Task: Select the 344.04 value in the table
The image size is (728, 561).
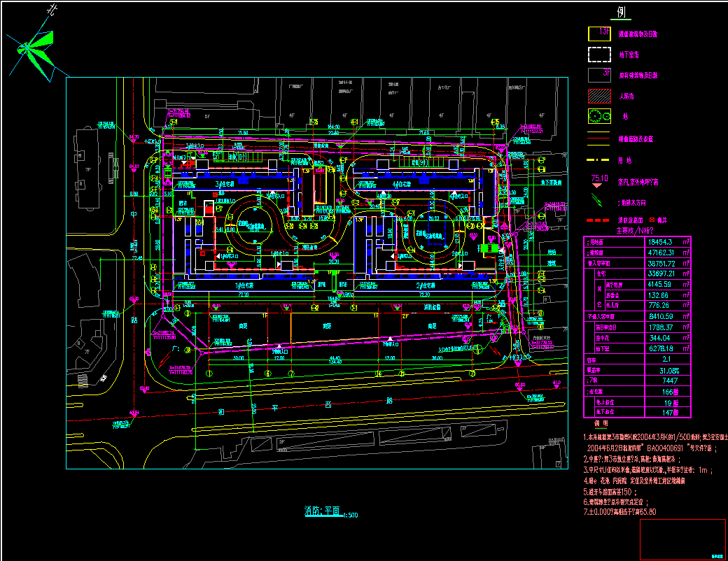Action: (659, 338)
